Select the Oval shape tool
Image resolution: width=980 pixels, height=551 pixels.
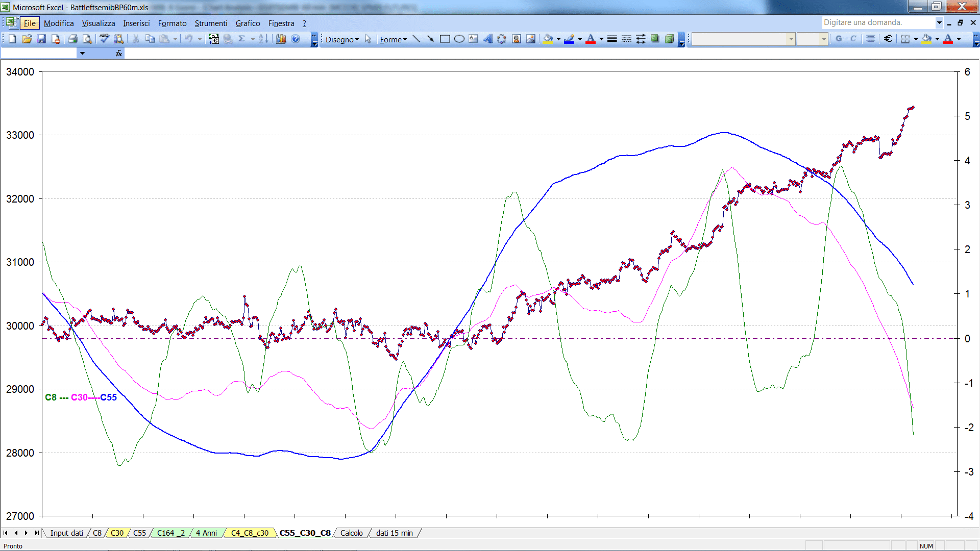(x=459, y=39)
